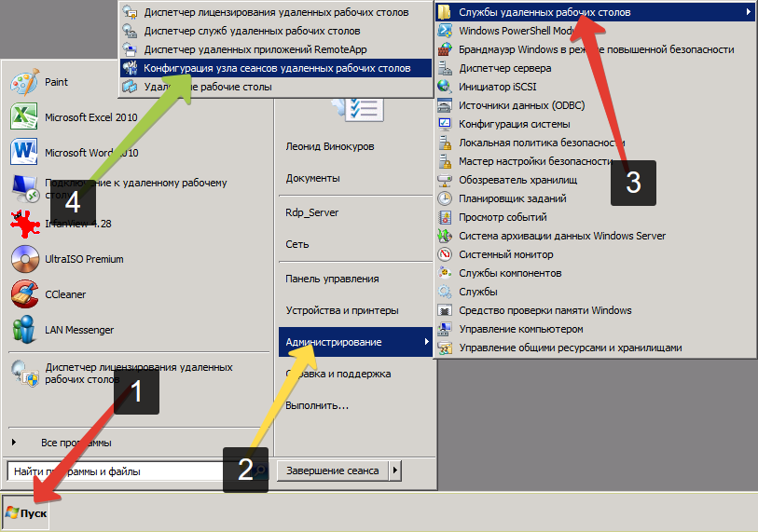758x532 pixels.
Task: Click the Инициатор iSCSI globe icon
Action: coord(445,87)
